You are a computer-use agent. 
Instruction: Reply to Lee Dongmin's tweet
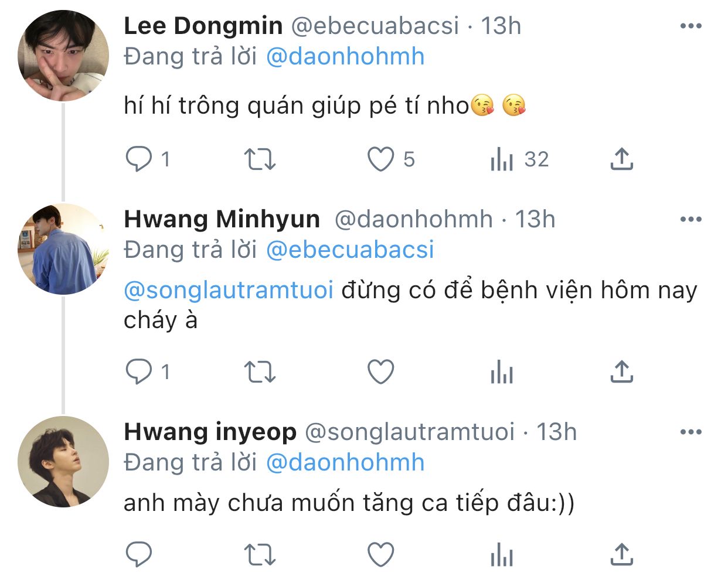click(x=139, y=159)
